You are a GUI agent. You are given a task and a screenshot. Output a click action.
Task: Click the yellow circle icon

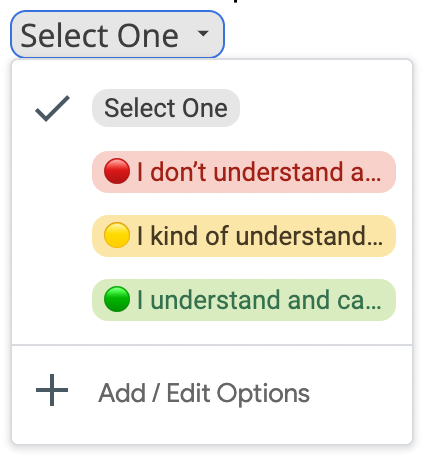point(117,235)
